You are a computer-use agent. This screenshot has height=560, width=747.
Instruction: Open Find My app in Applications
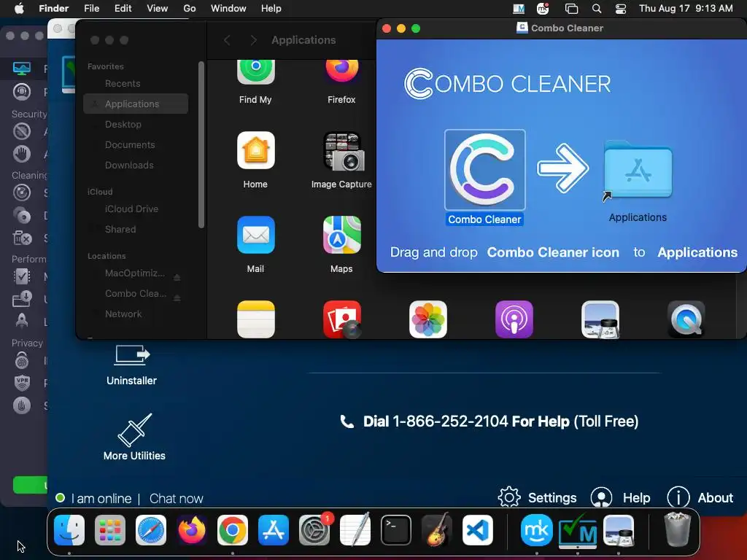[x=255, y=71]
